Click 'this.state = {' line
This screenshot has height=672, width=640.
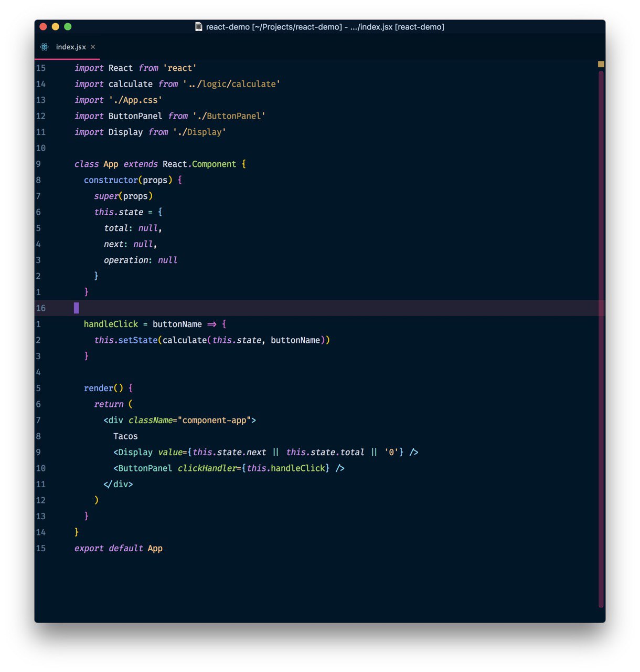pyautogui.click(x=128, y=212)
